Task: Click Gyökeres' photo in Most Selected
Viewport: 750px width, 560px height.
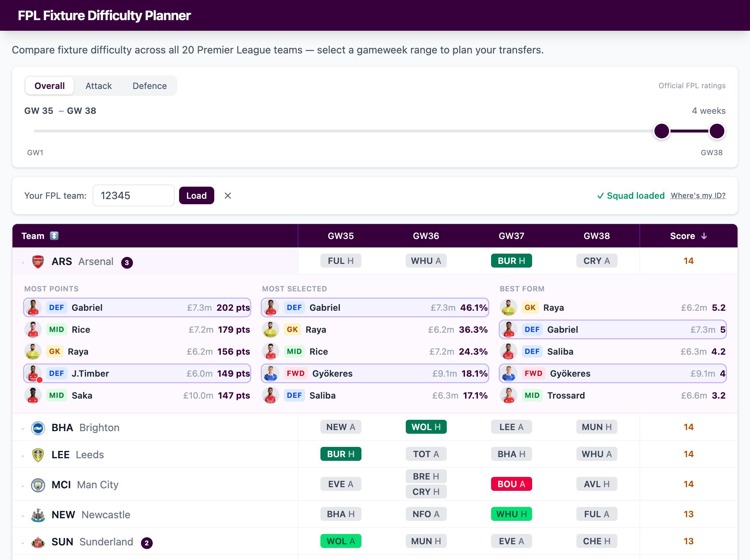Action: pos(271,373)
